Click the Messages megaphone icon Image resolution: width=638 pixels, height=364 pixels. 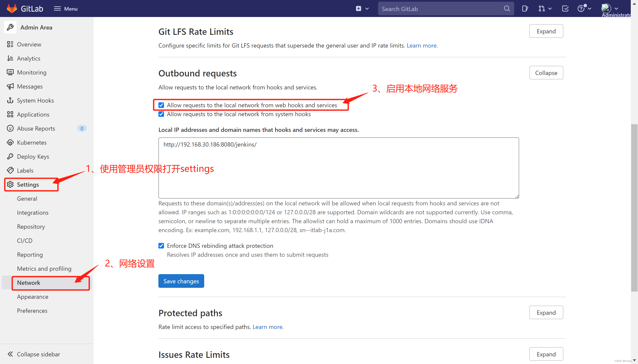point(10,86)
